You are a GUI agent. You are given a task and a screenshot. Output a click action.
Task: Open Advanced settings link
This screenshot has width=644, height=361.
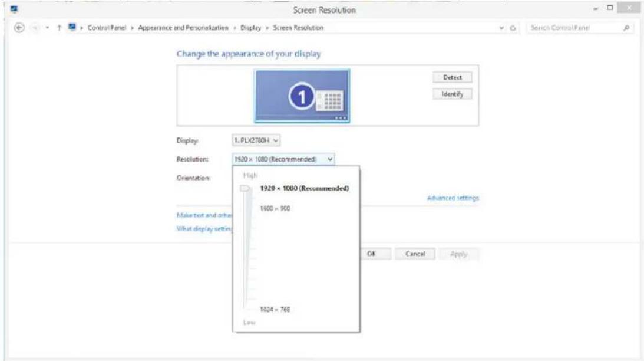point(453,198)
